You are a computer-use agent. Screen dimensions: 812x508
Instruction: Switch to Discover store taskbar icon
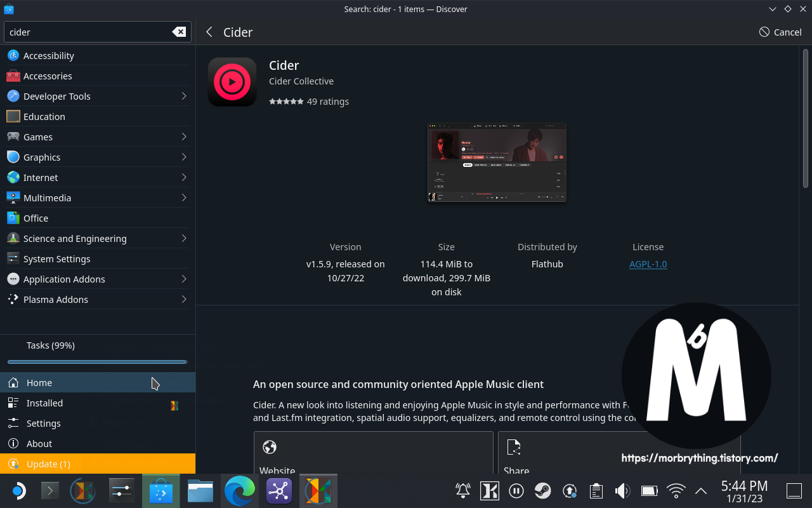(x=161, y=491)
